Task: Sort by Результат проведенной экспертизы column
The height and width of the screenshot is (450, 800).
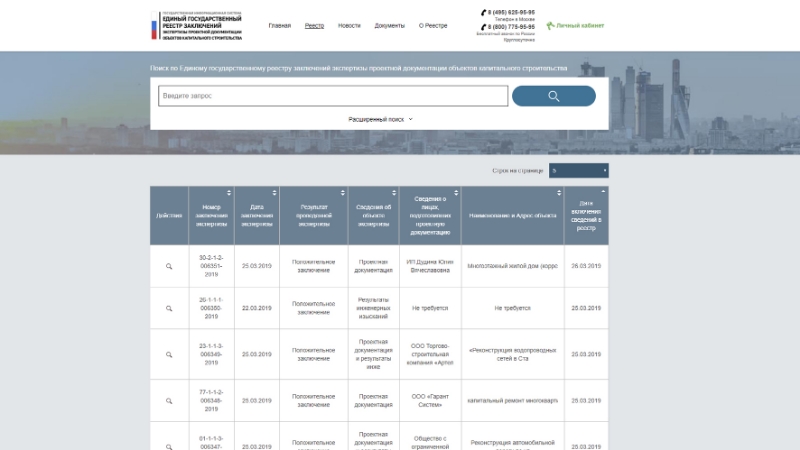Action: point(342,193)
